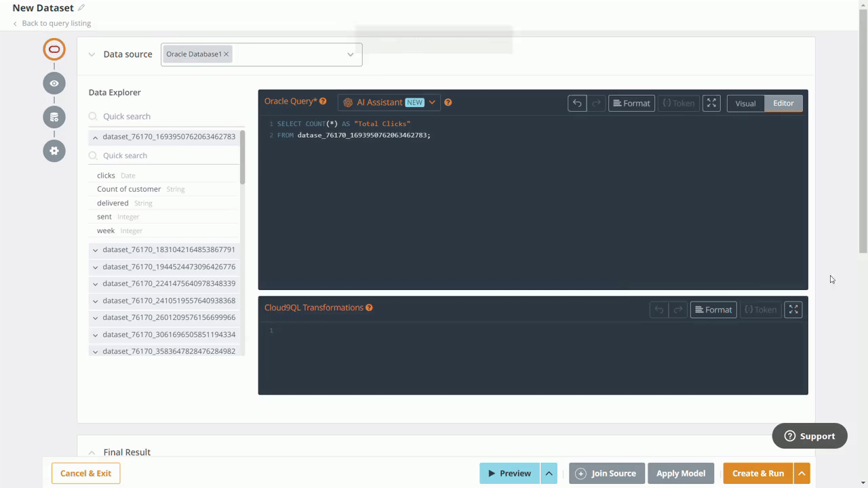
Task: Click the help icon next to Oracle Query
Action: [x=323, y=102]
